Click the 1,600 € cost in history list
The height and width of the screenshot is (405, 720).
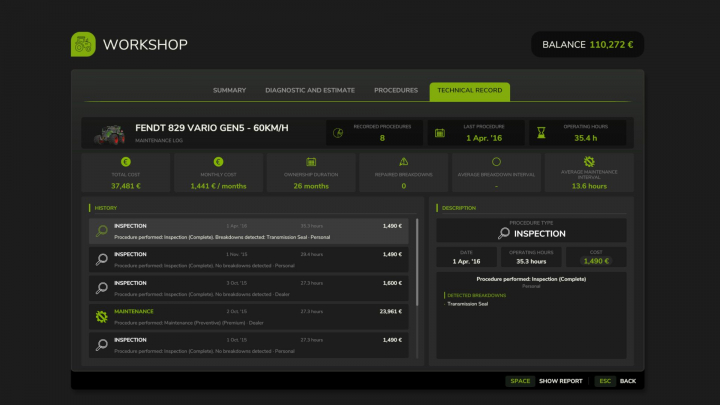coord(392,283)
